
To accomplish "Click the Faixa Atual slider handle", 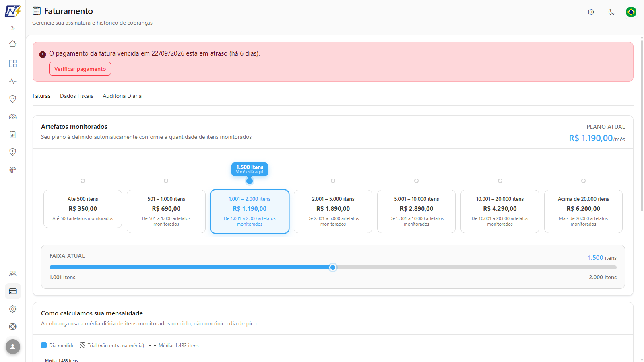I will tap(333, 267).
